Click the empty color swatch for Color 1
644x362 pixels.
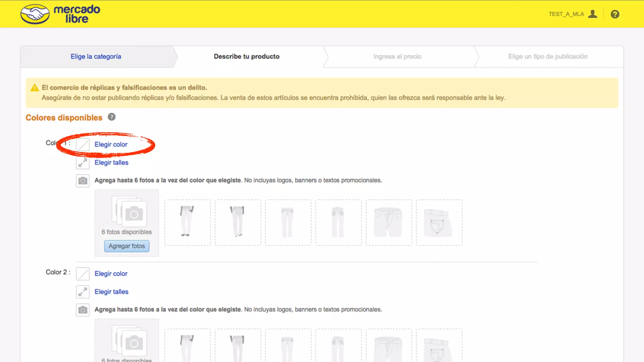pos(83,145)
